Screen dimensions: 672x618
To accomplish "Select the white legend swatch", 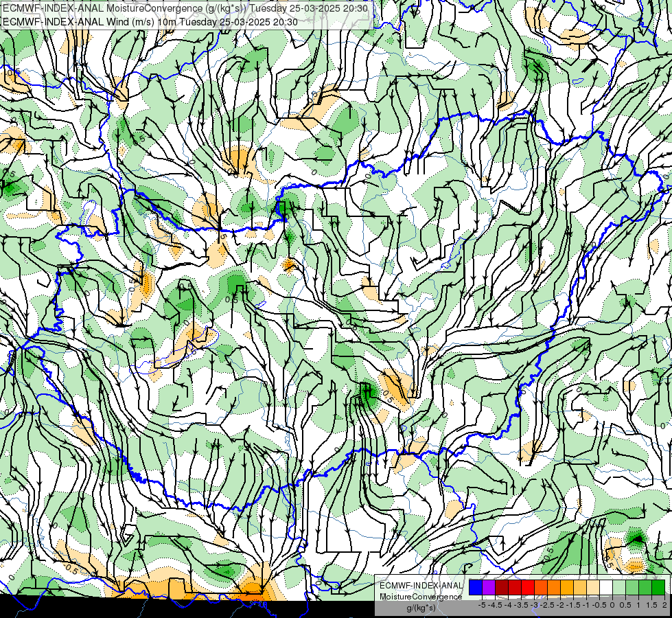I will coord(606,588).
